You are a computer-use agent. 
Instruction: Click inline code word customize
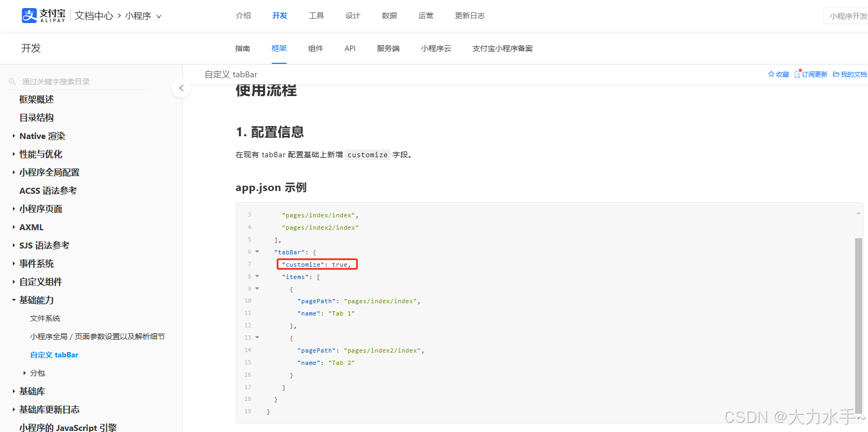coord(368,155)
